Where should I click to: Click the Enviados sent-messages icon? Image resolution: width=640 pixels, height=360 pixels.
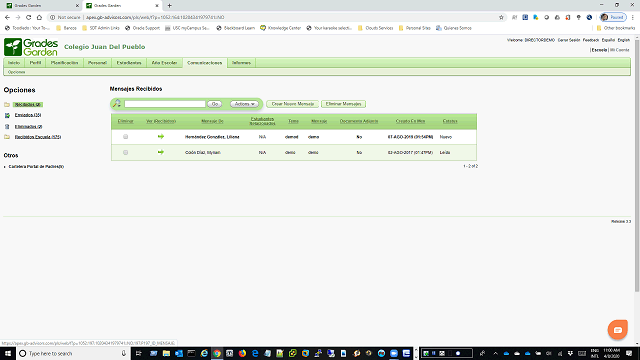(7, 116)
